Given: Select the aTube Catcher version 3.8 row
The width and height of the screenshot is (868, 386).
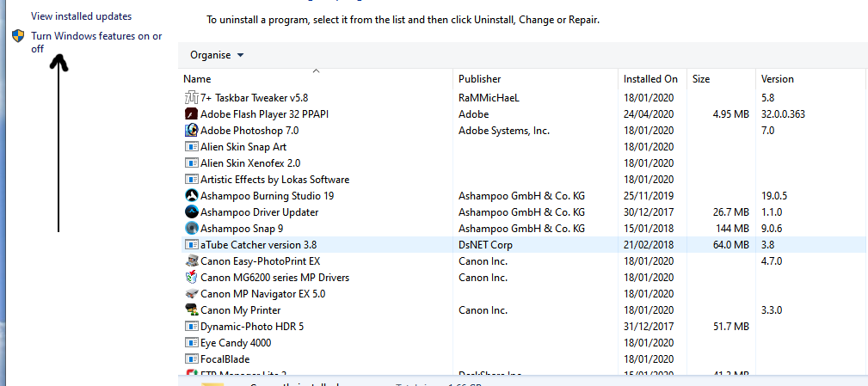Looking at the screenshot, I should (258, 245).
